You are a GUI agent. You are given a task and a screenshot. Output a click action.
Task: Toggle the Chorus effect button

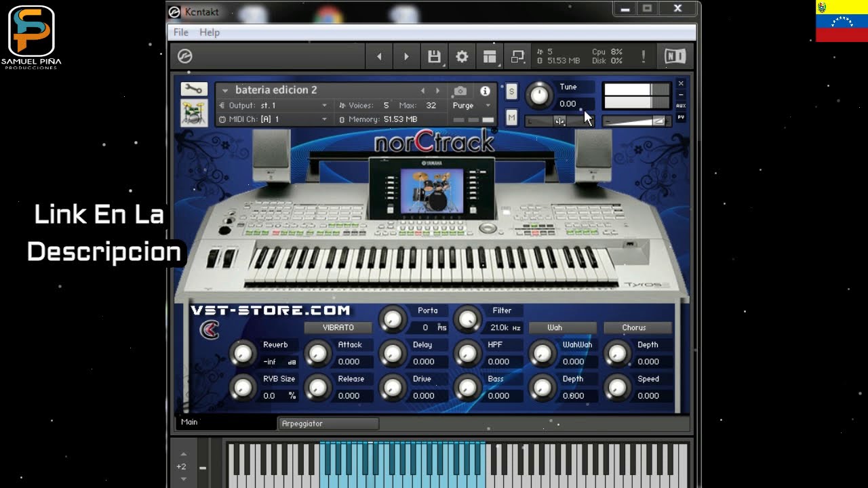(x=637, y=327)
